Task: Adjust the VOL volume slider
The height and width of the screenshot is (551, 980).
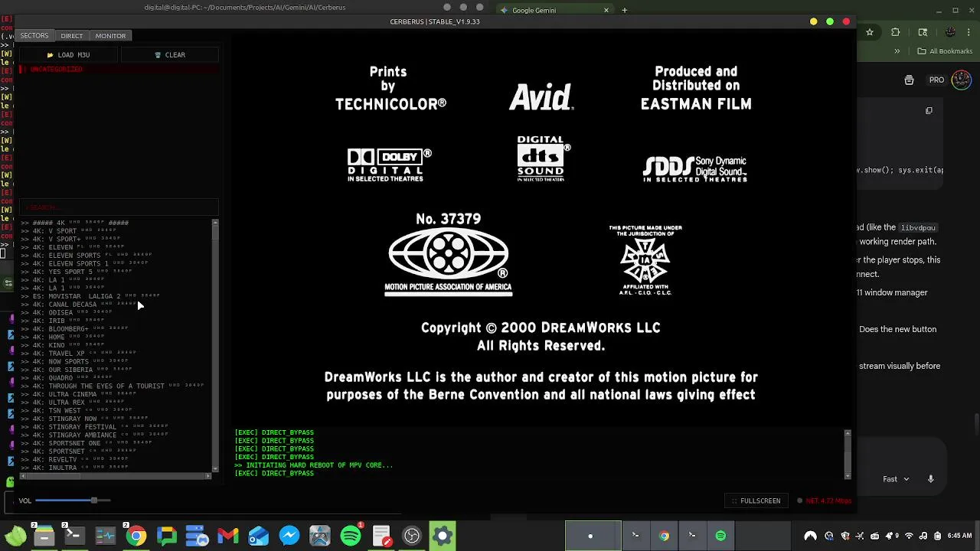Action: 73,500
